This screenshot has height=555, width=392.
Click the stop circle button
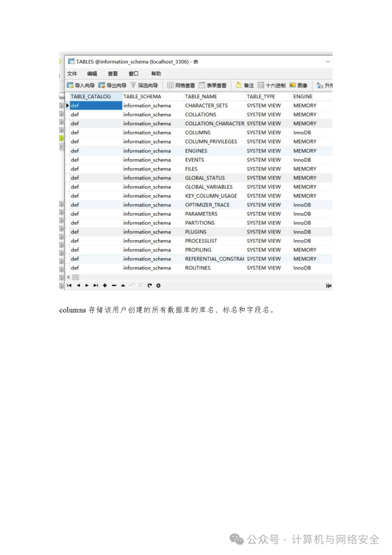[158, 285]
